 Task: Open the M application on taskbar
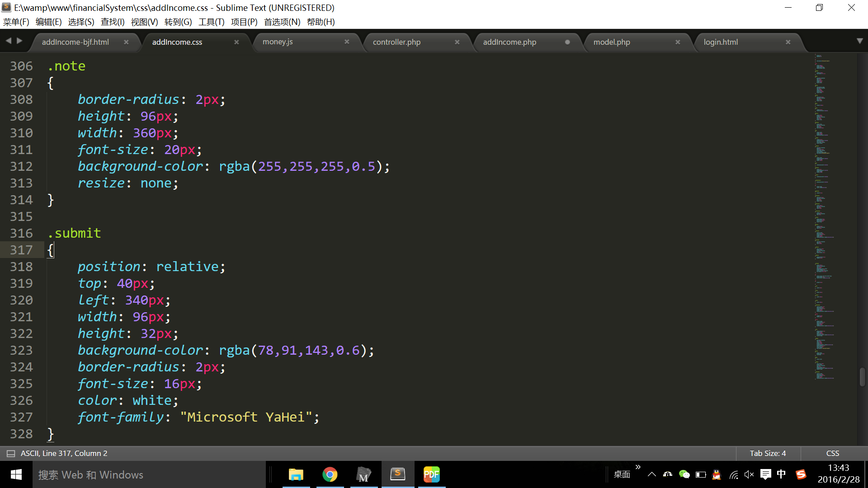(x=363, y=474)
